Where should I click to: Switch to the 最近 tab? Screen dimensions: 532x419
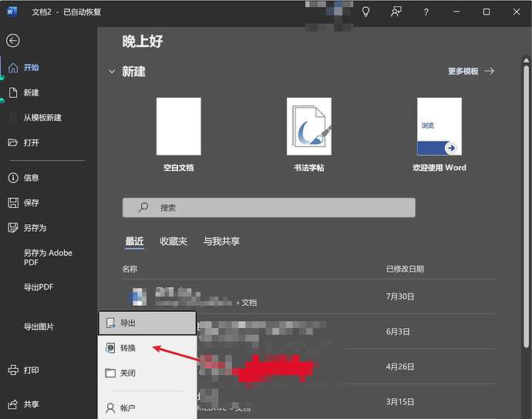(x=134, y=241)
